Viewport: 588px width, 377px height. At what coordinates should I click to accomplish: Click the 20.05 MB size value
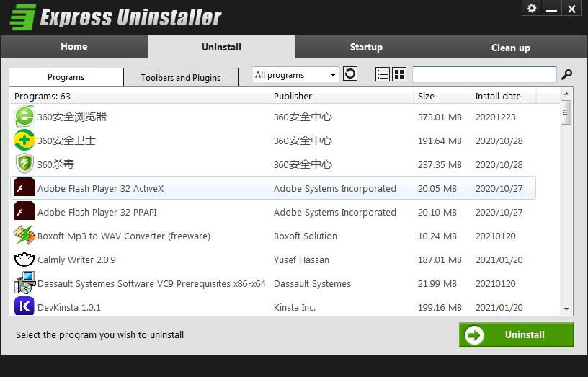437,188
